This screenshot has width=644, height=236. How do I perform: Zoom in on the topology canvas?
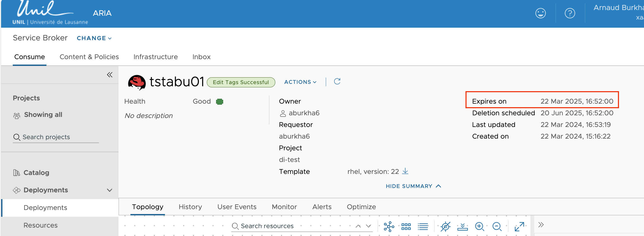point(480,226)
